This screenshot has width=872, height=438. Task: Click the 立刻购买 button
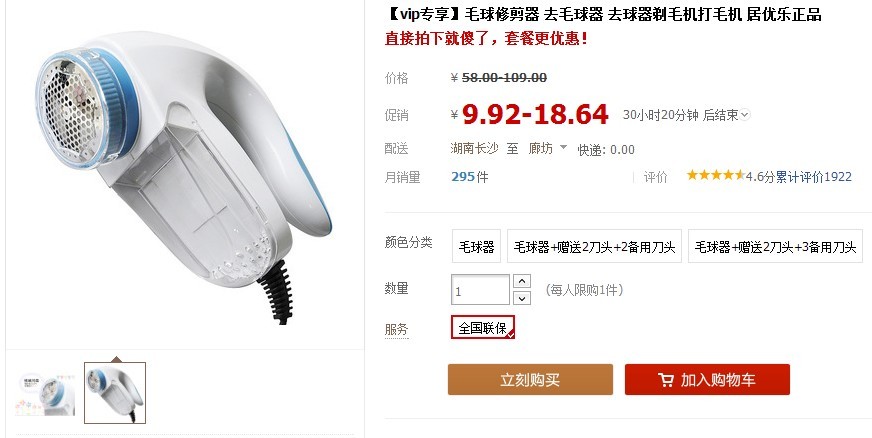pyautogui.click(x=531, y=380)
